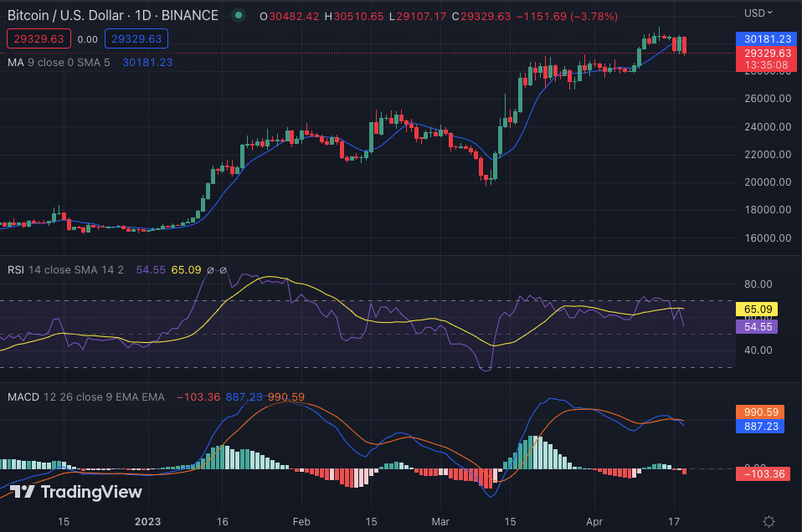802x532 pixels.
Task: Click the green market status dot
Action: [239, 15]
